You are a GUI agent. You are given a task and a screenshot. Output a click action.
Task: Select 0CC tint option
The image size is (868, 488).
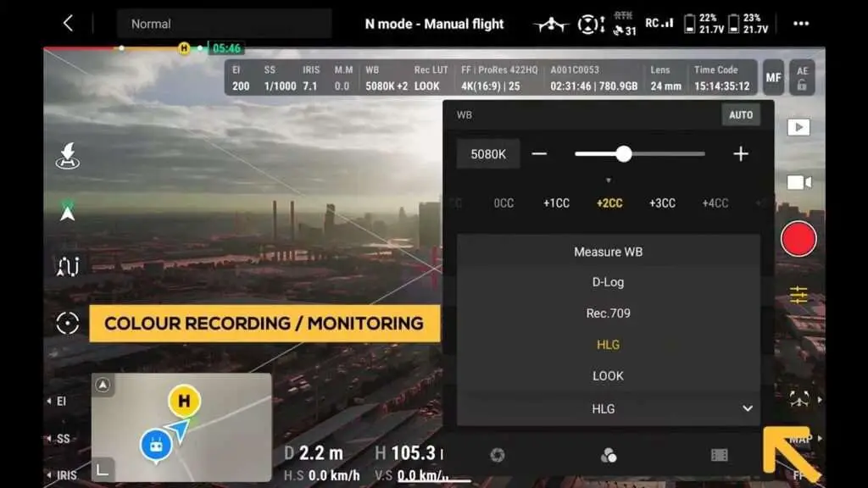[x=504, y=203]
